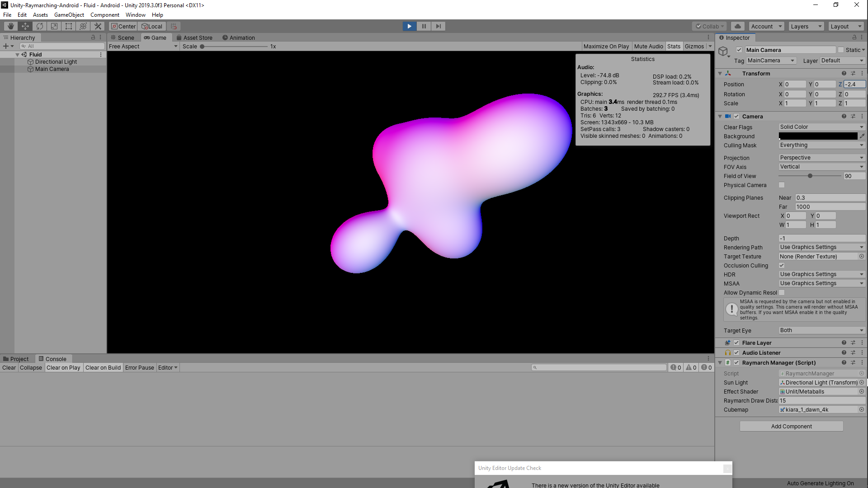
Task: Adjust the Field of View slider
Action: coord(810,176)
